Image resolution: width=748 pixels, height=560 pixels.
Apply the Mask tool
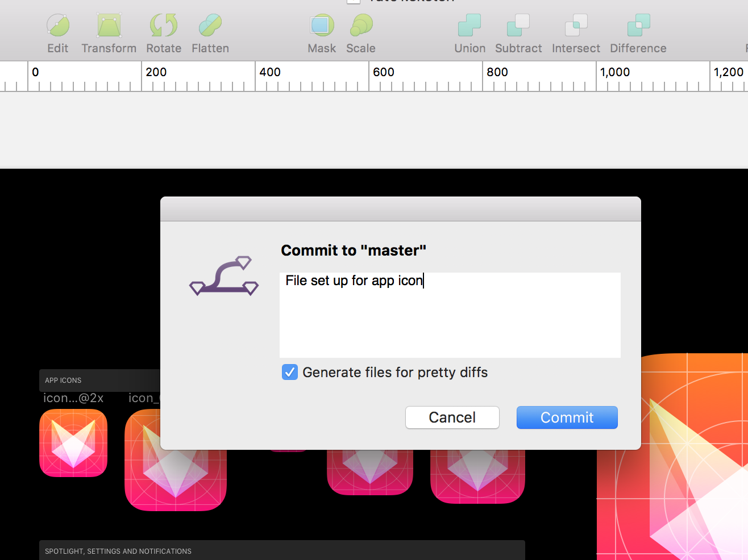tap(322, 34)
